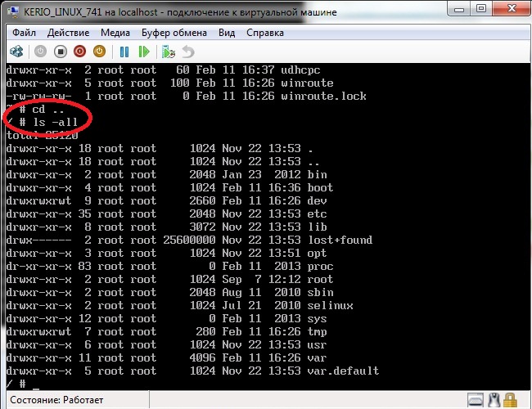Turn off the virtual machine with the black square icon

[x=60, y=51]
